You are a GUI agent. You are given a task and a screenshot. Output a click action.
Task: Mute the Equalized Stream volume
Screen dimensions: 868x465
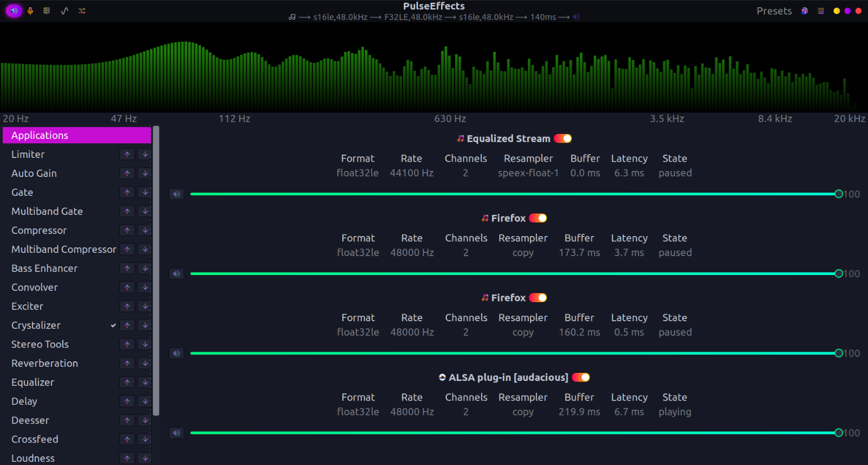coord(176,194)
